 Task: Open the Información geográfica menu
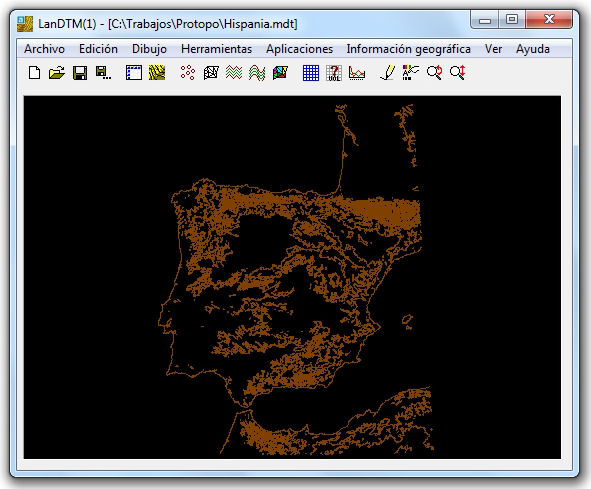coord(409,49)
